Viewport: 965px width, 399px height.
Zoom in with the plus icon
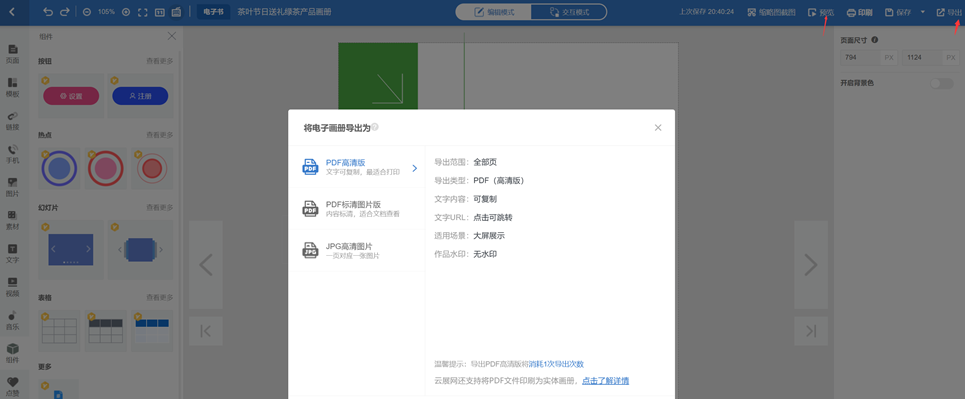click(126, 12)
